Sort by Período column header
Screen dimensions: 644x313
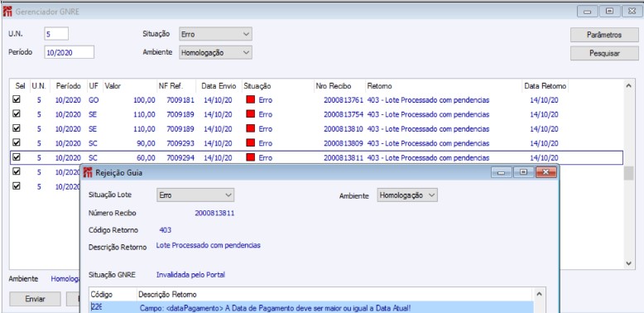[x=68, y=86]
